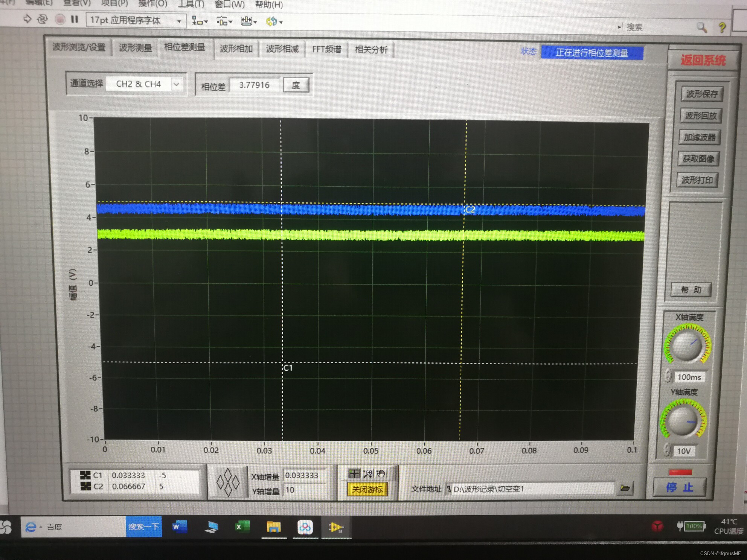
Task: Switch to the FFT频谱 tab
Action: (x=326, y=49)
